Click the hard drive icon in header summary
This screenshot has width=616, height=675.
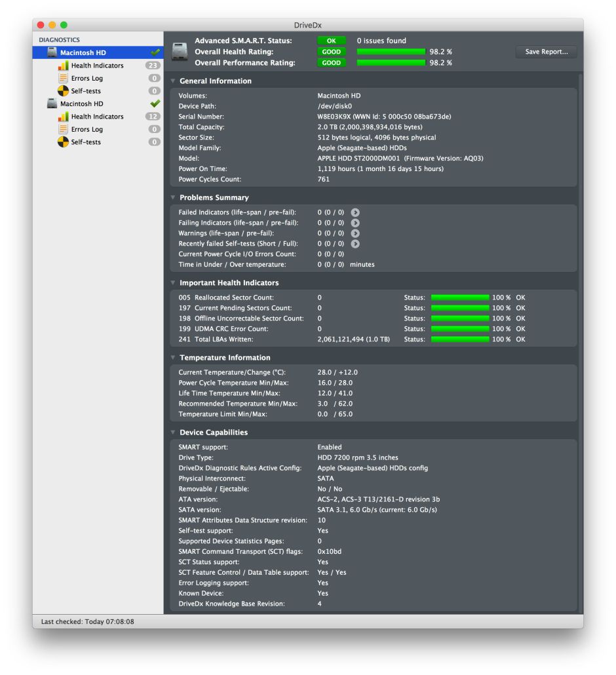pos(178,51)
